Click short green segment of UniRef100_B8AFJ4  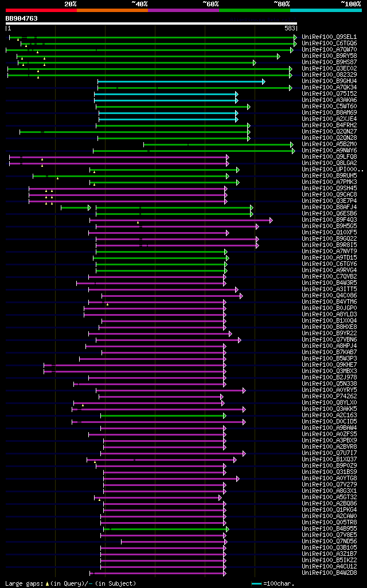tap(75, 208)
